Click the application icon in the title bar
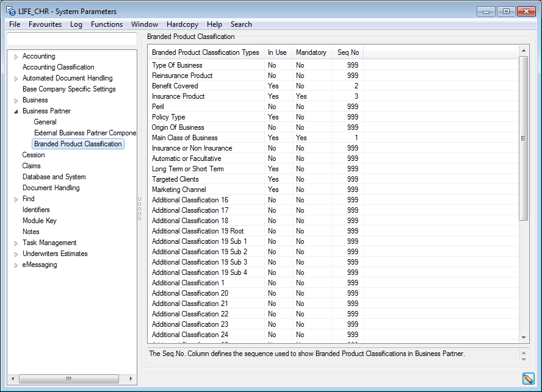The width and height of the screenshot is (542, 392). 10,10
